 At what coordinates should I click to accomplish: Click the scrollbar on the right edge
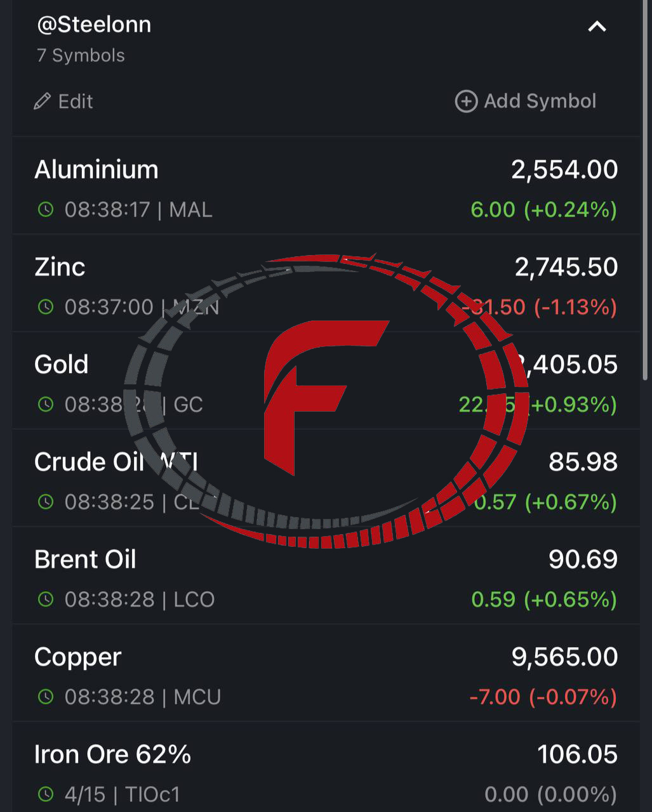[647, 190]
